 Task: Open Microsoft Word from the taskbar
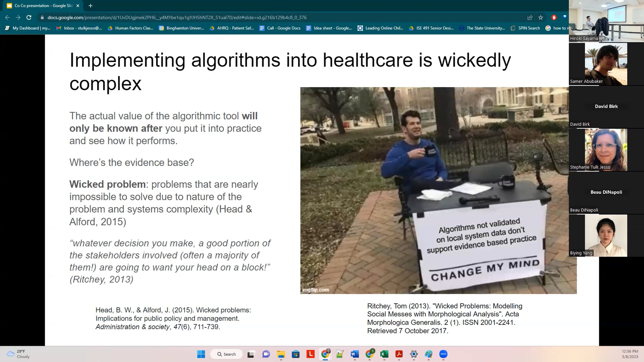tap(355, 354)
